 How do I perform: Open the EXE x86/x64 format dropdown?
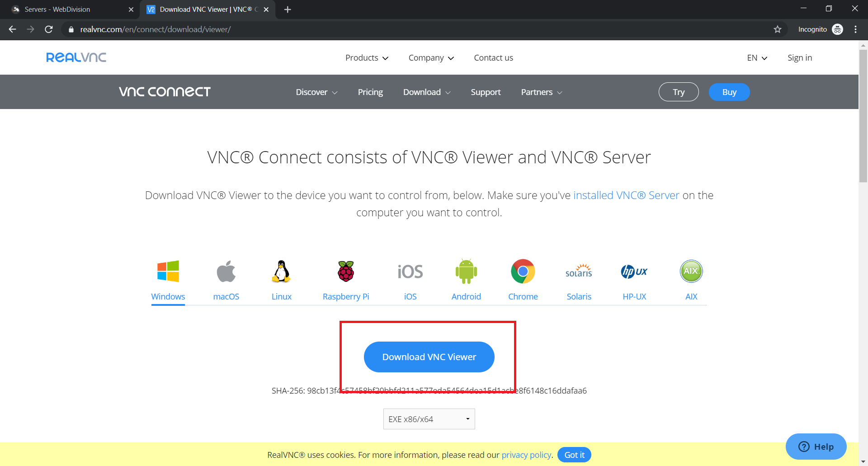click(429, 419)
